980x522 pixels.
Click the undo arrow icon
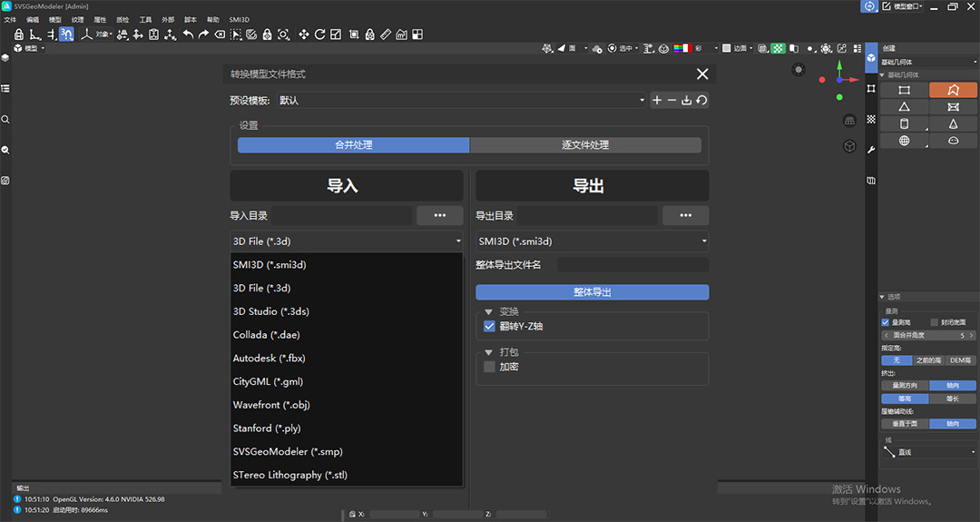point(188,34)
